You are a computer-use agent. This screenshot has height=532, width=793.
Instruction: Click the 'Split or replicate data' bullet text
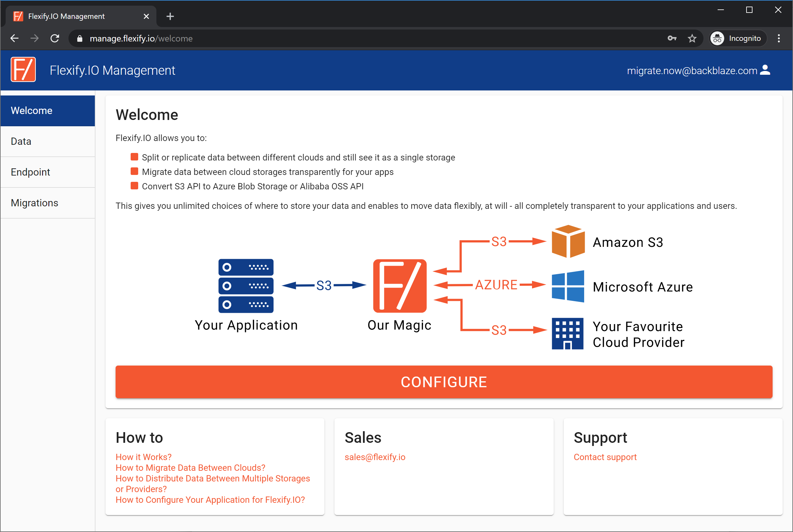point(298,157)
